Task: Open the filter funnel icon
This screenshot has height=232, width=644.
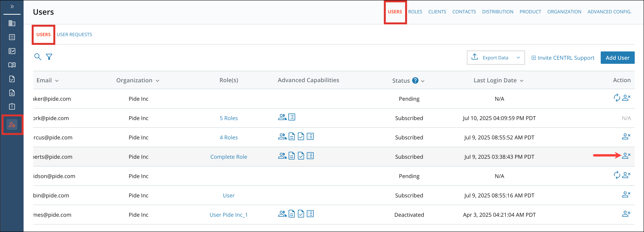Action: click(x=49, y=57)
